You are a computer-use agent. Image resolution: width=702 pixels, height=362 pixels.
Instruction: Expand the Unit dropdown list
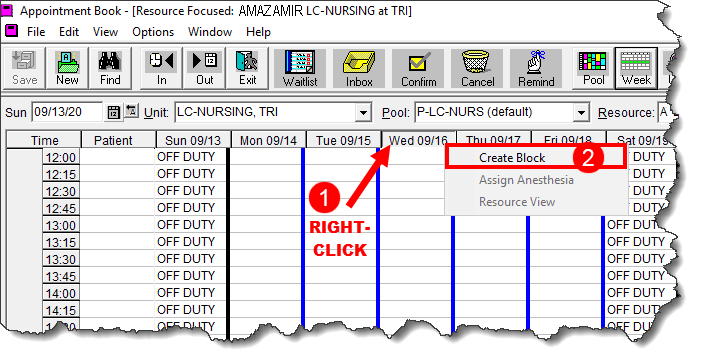(363, 112)
